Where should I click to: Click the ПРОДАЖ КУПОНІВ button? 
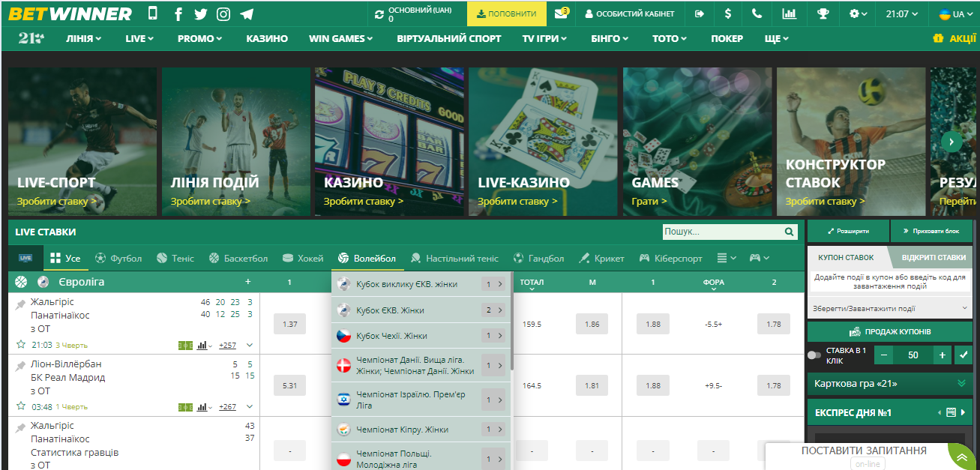[x=890, y=331]
